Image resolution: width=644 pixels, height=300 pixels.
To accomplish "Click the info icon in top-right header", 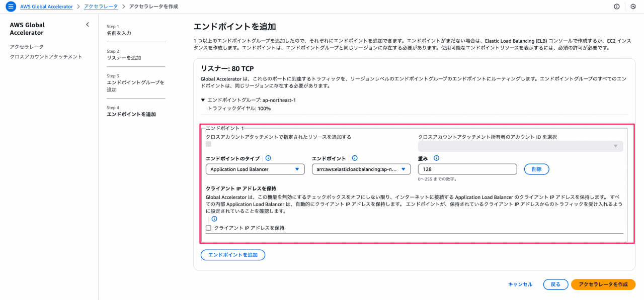I will coord(617,7).
